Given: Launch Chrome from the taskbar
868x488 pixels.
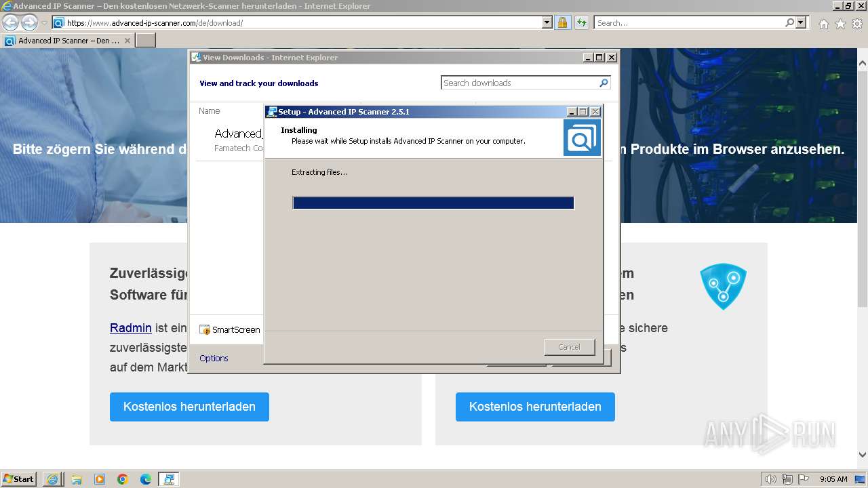Looking at the screenshot, I should pyautogui.click(x=123, y=479).
